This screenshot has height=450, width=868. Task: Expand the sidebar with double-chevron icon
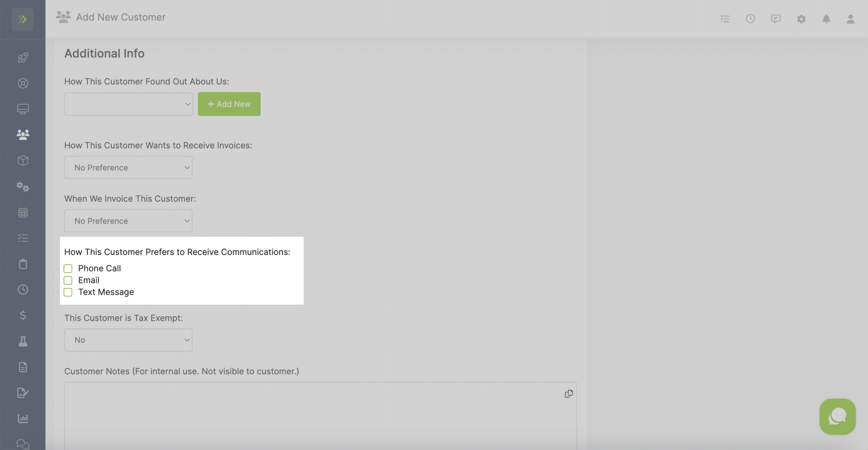pos(22,19)
